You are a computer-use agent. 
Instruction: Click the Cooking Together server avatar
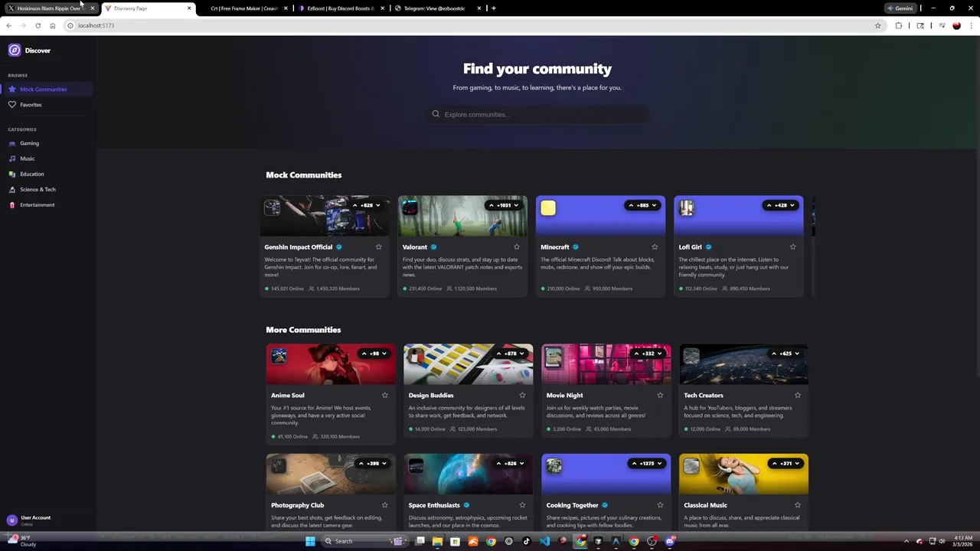click(554, 466)
